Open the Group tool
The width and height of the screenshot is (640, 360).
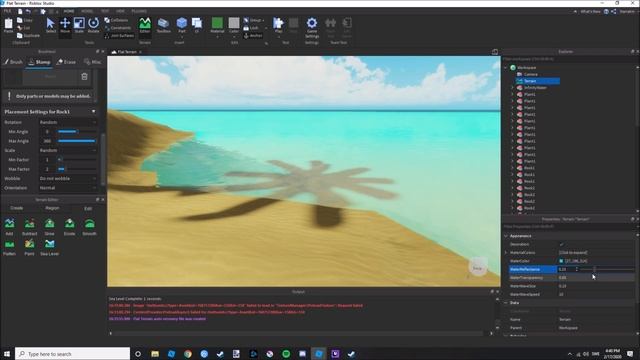pos(253,20)
